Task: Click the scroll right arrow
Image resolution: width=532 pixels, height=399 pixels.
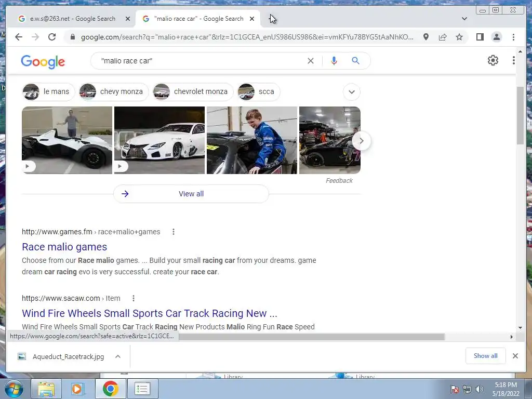Action: [512, 337]
